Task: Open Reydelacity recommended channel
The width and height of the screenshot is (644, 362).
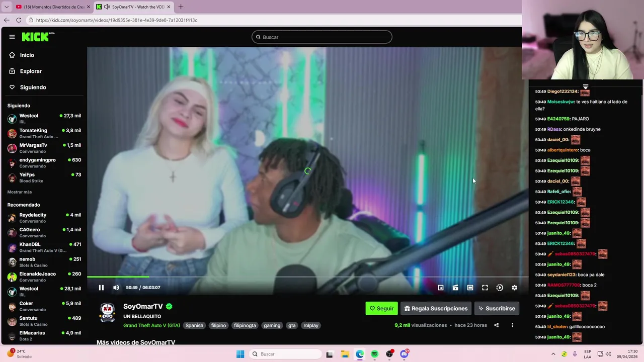Action: point(44,218)
